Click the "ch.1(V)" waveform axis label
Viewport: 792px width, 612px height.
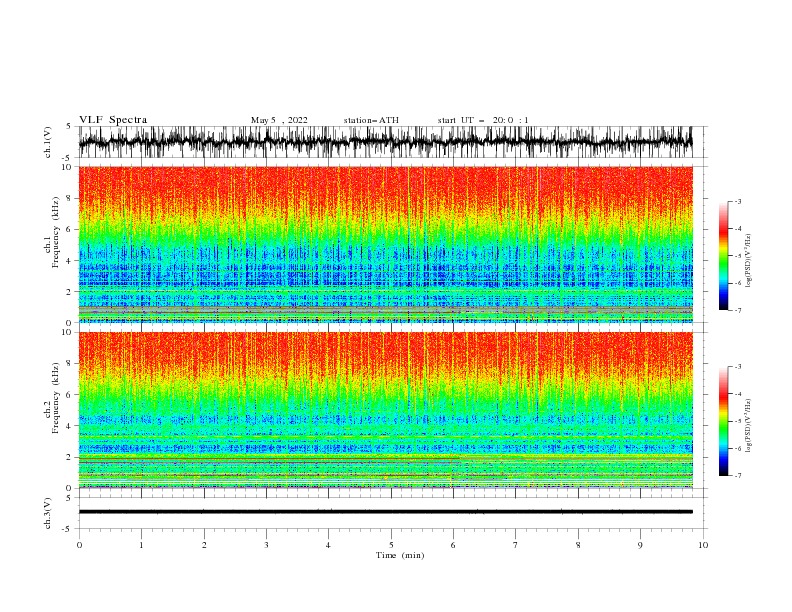(x=48, y=142)
